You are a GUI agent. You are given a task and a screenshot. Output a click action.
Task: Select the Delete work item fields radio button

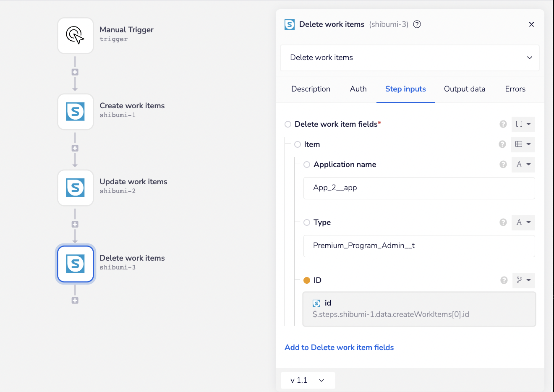[288, 124]
